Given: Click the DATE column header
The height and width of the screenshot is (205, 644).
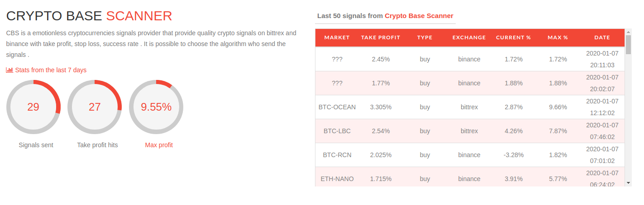Looking at the screenshot, I should tap(602, 37).
